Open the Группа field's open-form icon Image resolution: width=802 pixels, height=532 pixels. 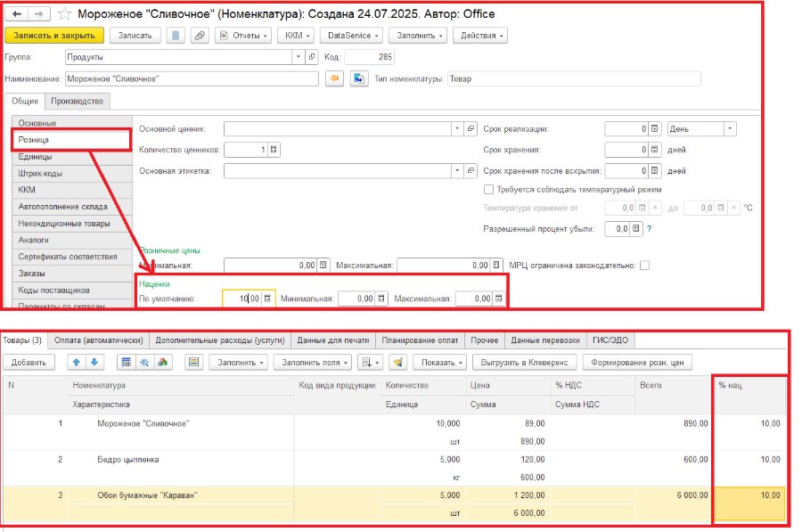point(312,57)
